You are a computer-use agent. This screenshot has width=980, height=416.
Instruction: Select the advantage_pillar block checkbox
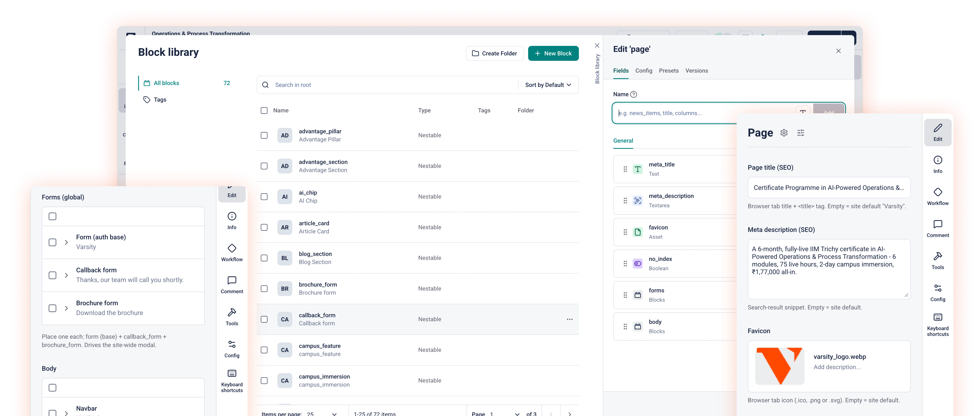[264, 135]
